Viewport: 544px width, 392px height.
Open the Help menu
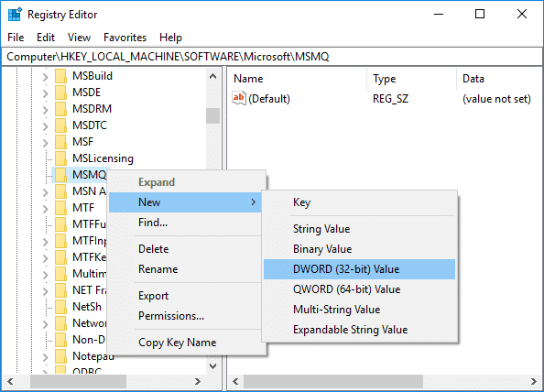click(x=170, y=38)
